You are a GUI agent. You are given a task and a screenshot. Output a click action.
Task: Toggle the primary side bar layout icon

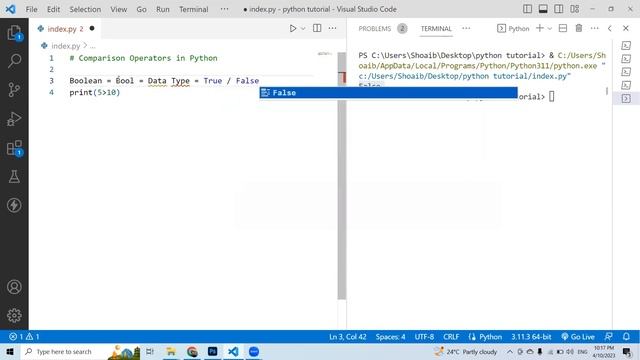(527, 9)
